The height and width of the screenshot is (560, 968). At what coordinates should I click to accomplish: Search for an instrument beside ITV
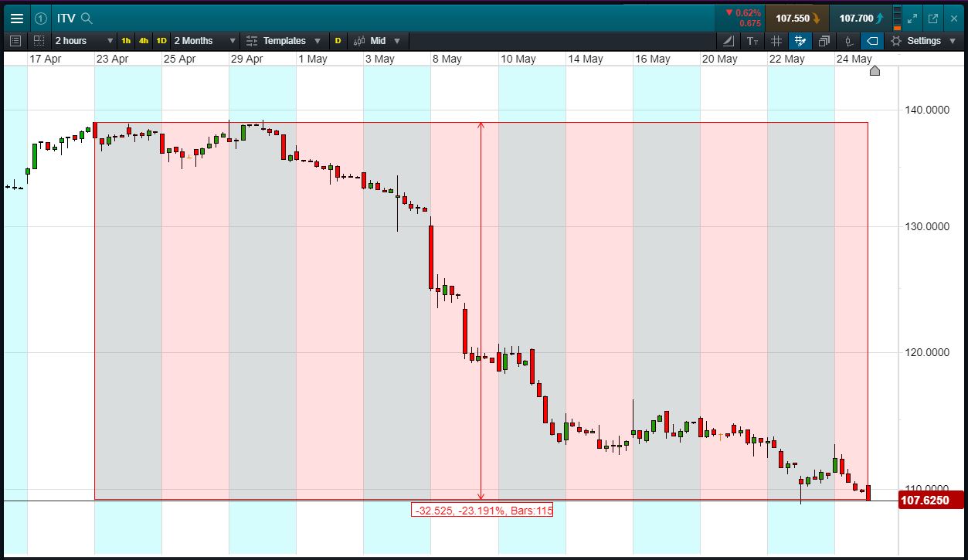tap(87, 19)
